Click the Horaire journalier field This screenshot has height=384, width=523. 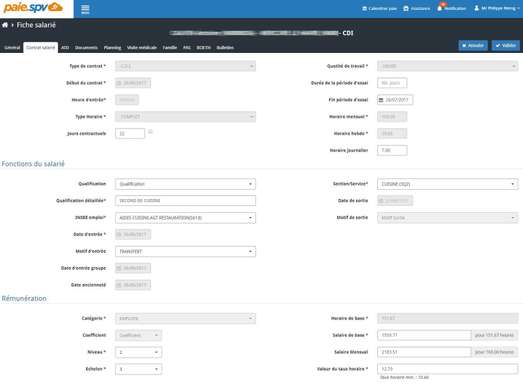(392, 150)
